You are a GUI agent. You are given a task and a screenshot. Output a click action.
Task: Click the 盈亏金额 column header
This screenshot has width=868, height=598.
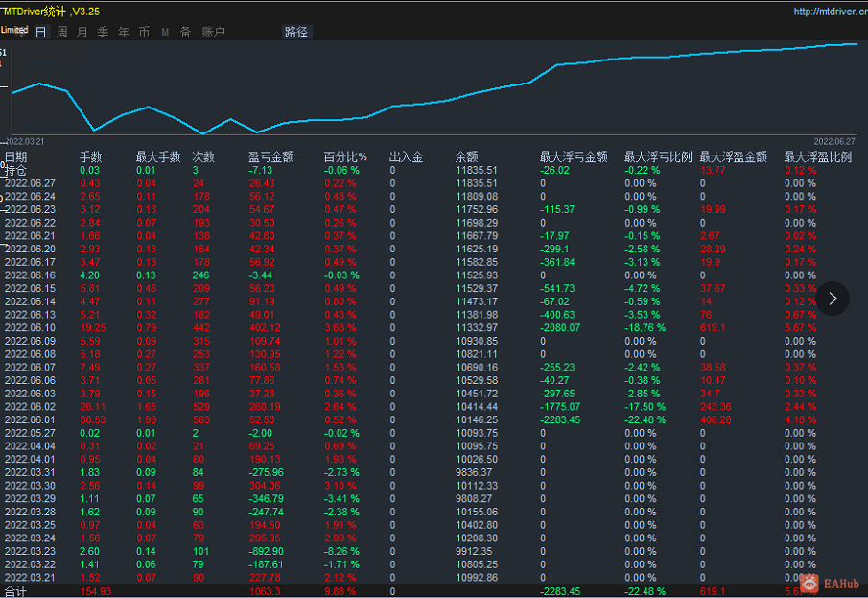tap(270, 156)
